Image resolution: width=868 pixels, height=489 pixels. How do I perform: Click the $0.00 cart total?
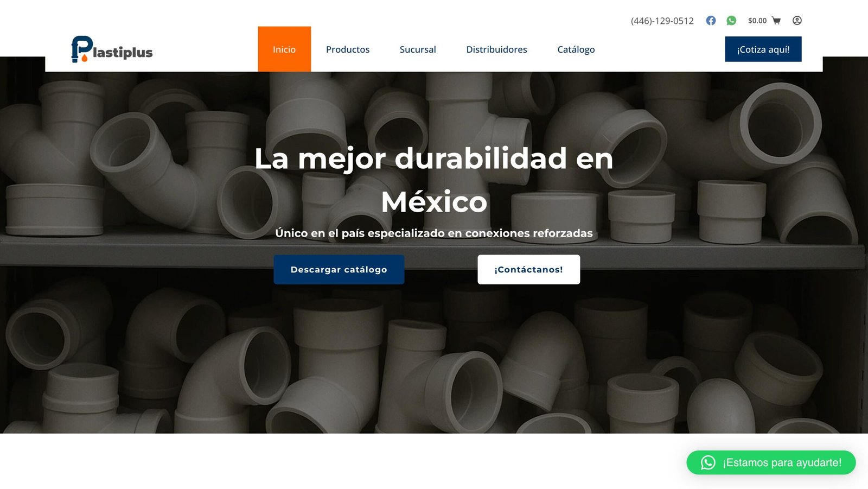coord(757,21)
